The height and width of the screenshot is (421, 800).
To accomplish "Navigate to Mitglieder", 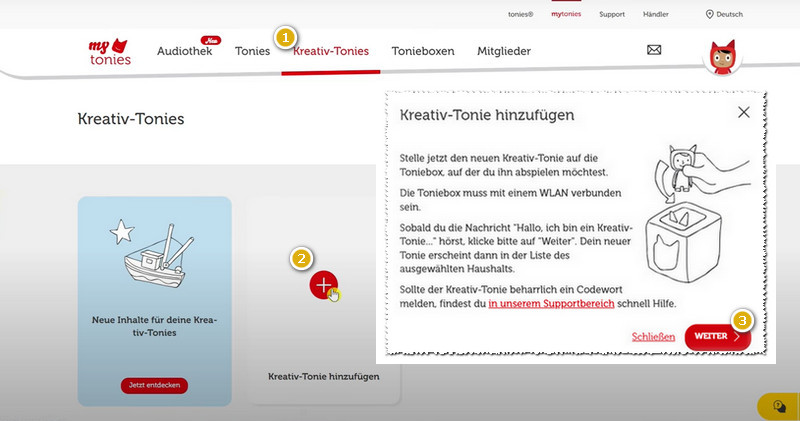I will click(504, 51).
